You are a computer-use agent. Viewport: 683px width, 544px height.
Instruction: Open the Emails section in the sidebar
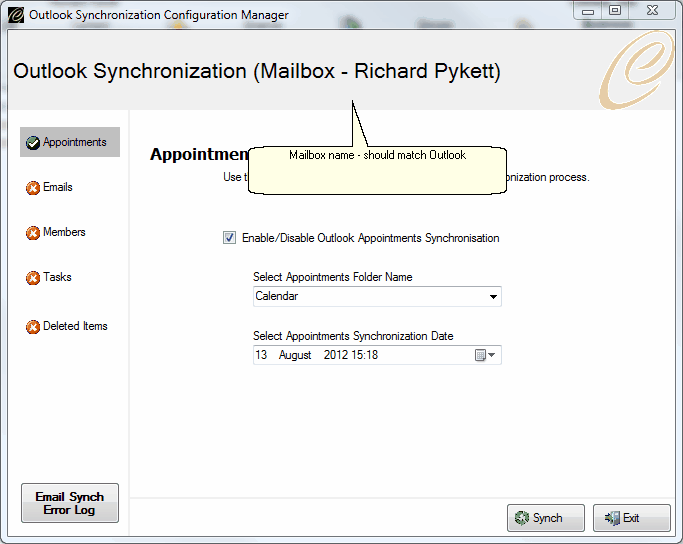pyautogui.click(x=50, y=187)
